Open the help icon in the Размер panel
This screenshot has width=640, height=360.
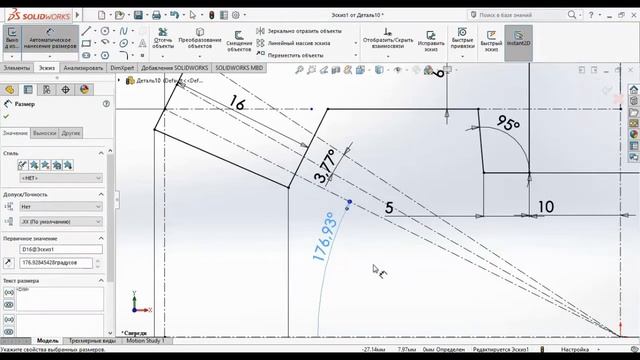[x=107, y=104]
